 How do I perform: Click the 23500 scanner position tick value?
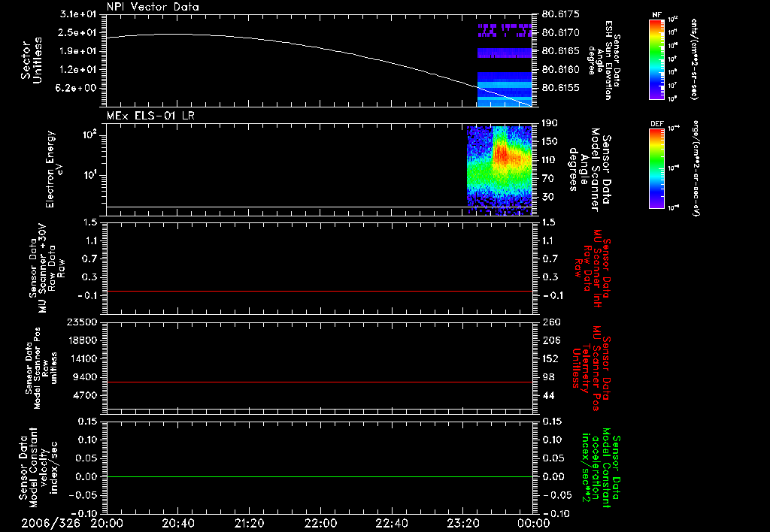tap(82, 322)
